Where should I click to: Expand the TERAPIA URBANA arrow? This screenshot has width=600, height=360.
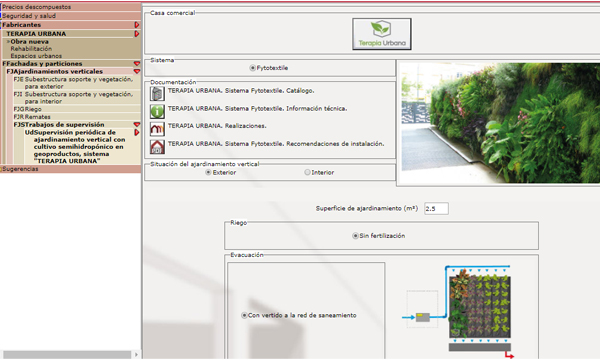[x=137, y=34]
